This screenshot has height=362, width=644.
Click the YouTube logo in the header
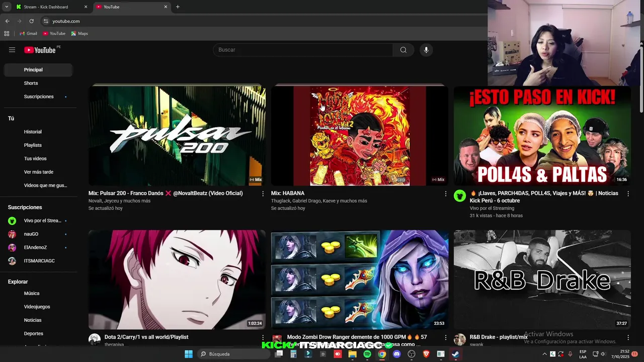40,50
